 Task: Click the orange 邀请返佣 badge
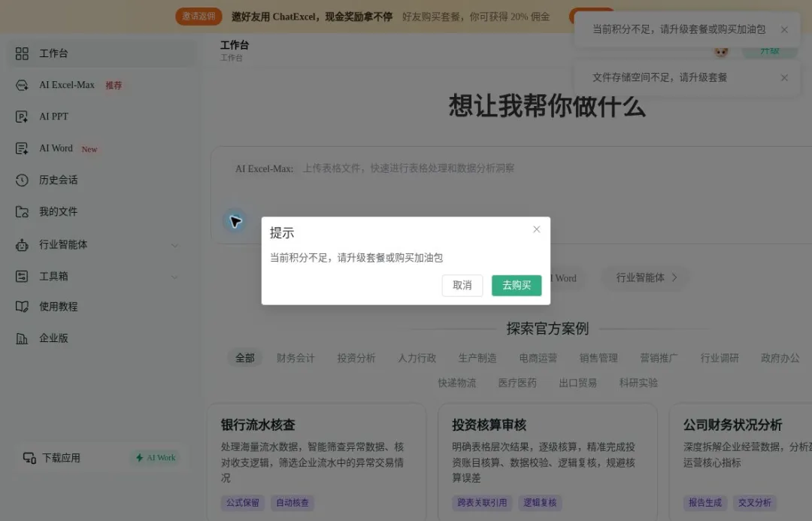198,17
